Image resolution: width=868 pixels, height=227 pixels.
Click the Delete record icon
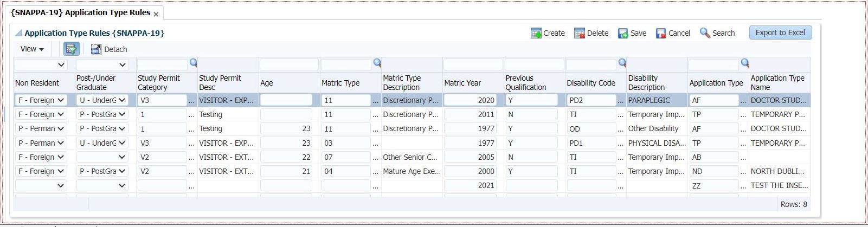[x=579, y=33]
